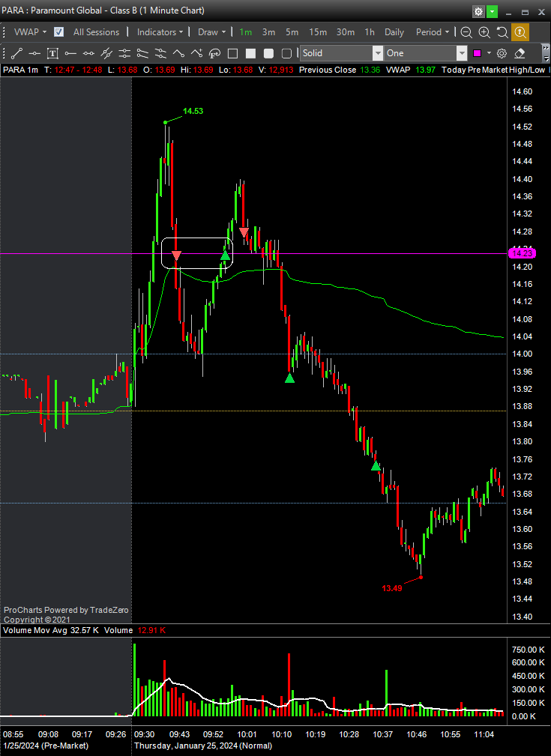
Task: Select the crossed parallel lines tool
Action: point(106,53)
